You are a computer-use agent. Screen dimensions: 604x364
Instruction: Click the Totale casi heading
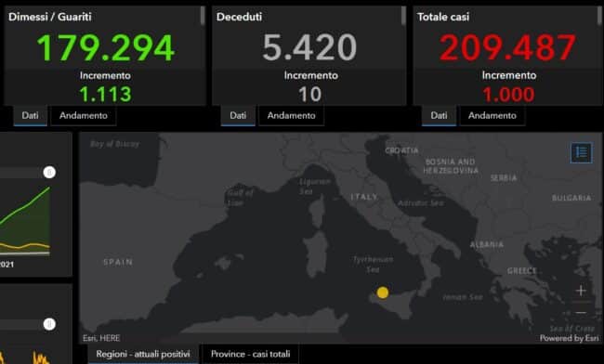[443, 17]
